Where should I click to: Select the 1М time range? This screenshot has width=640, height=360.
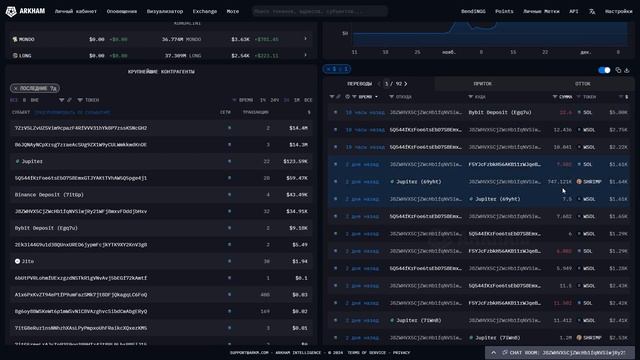point(297,100)
